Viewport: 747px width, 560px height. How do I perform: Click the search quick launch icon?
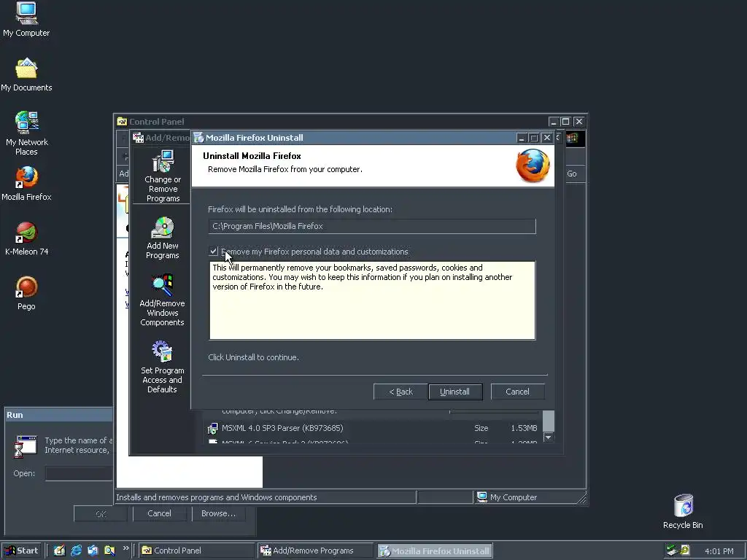(x=109, y=551)
